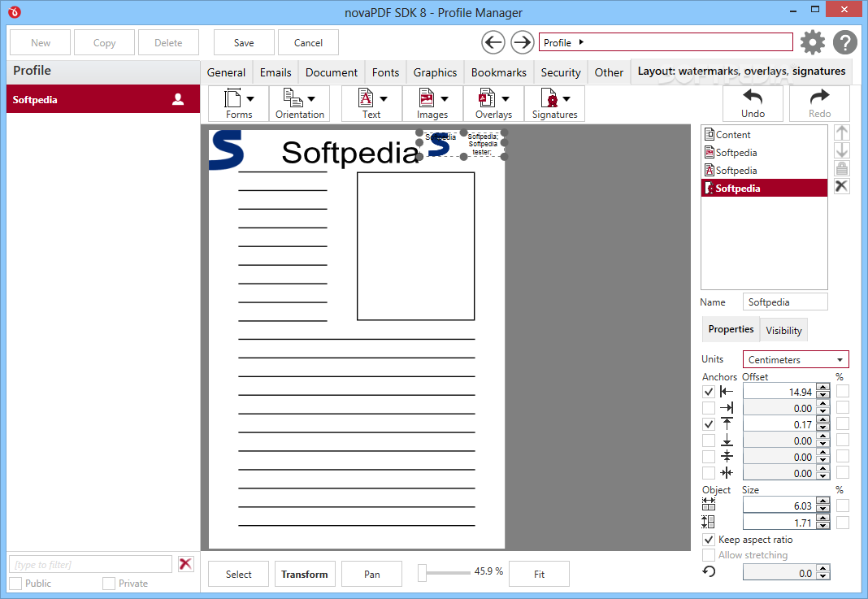
Task: Open help with the question mark icon
Action: (x=844, y=42)
